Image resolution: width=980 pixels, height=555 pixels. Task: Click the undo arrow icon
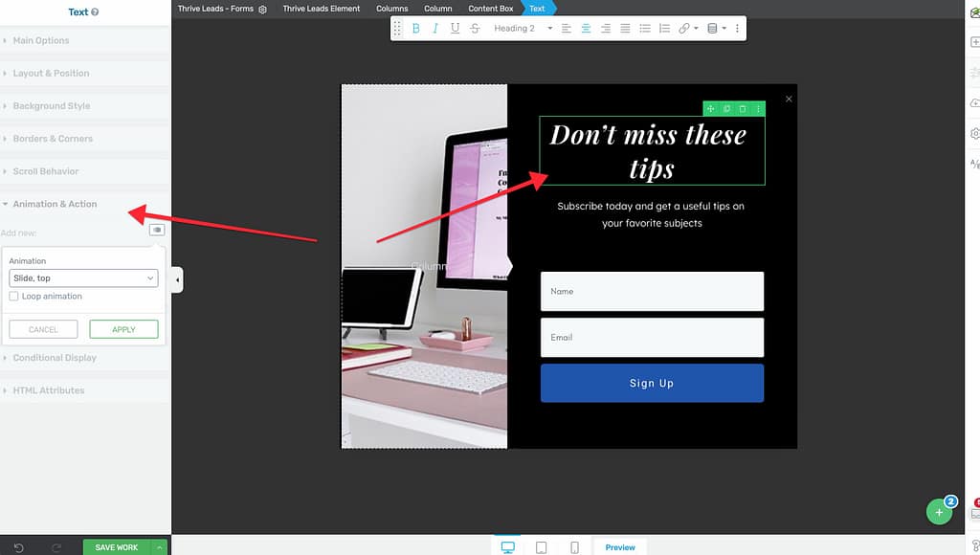pos(18,547)
